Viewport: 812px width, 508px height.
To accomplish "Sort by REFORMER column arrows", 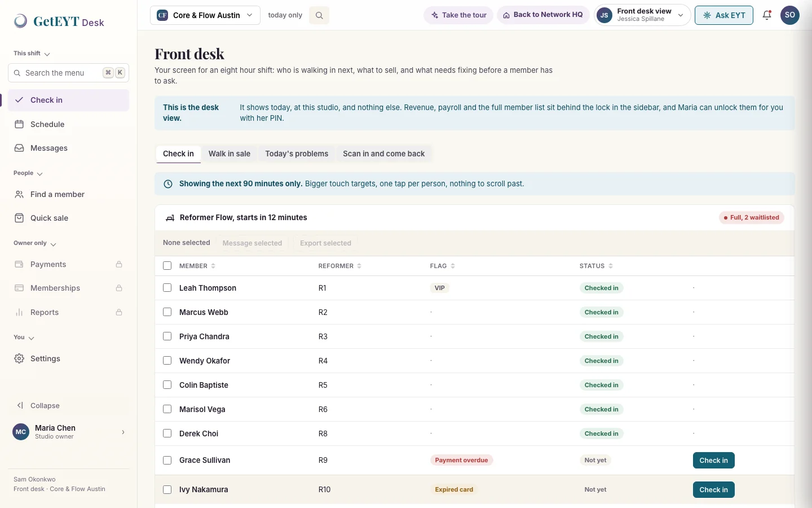I will (359, 266).
